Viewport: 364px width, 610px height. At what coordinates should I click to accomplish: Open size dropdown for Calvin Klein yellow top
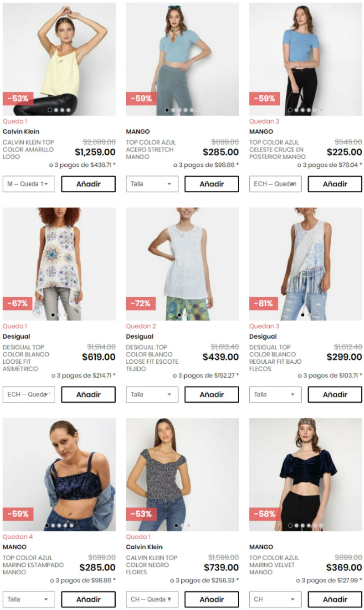coord(29,184)
